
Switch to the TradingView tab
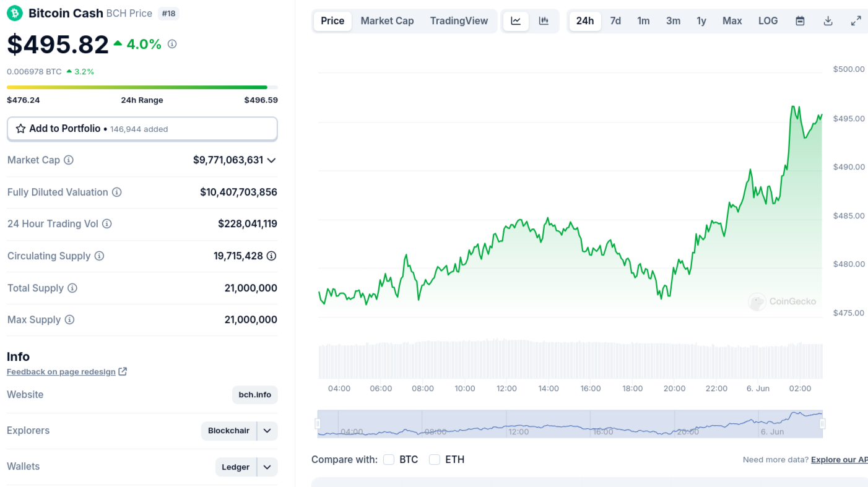[459, 20]
